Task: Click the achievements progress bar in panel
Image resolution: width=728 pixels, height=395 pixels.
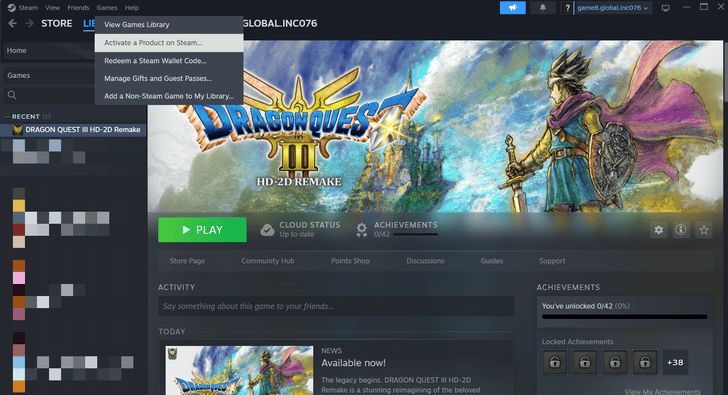Action: tap(624, 317)
